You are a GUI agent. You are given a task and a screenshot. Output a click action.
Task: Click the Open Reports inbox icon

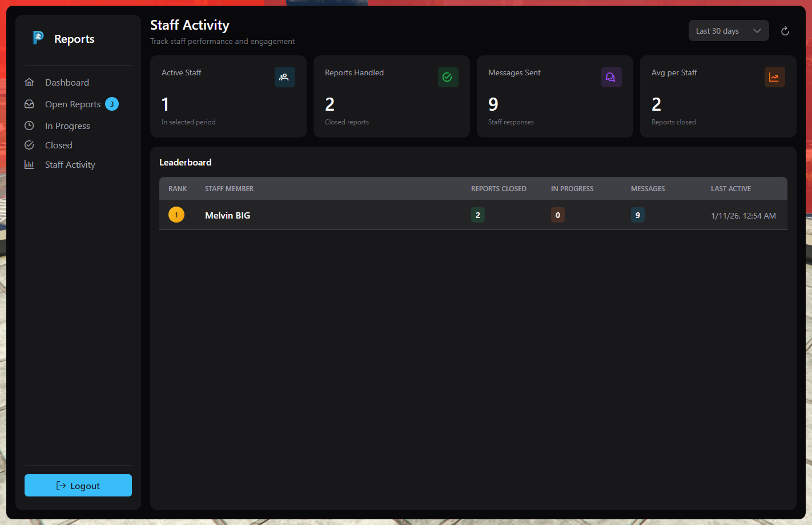29,104
